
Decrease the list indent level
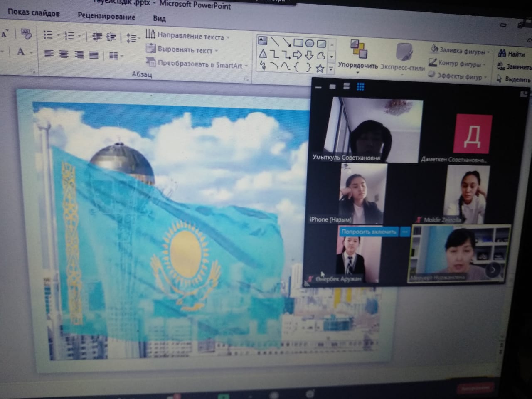click(x=97, y=37)
